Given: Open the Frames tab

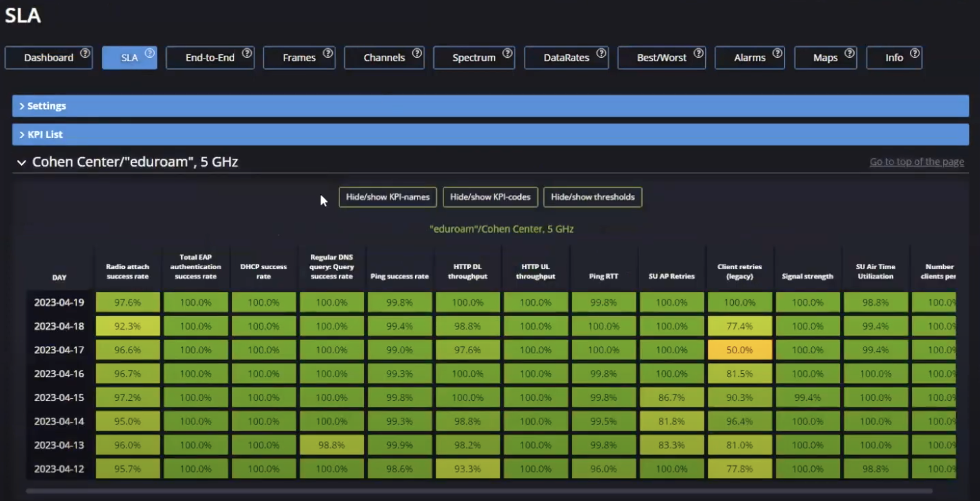Looking at the screenshot, I should 299,58.
